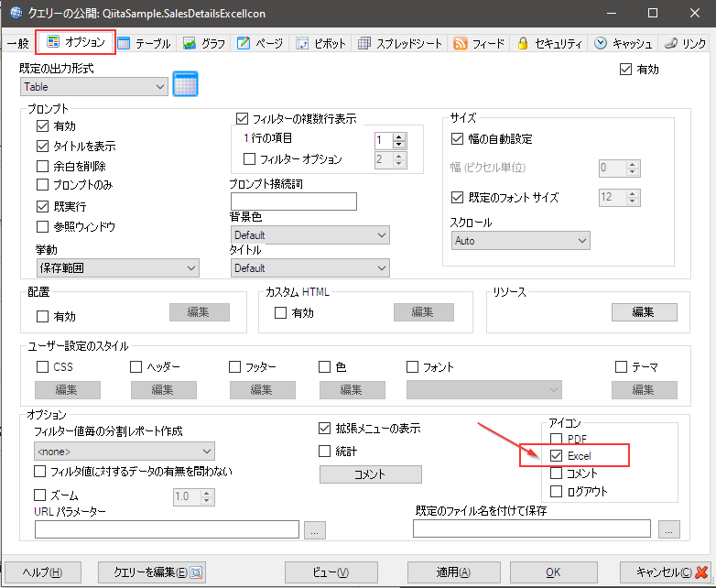This screenshot has width=716, height=588.
Task: Click the キャッシュ clock icon
Action: [x=601, y=43]
